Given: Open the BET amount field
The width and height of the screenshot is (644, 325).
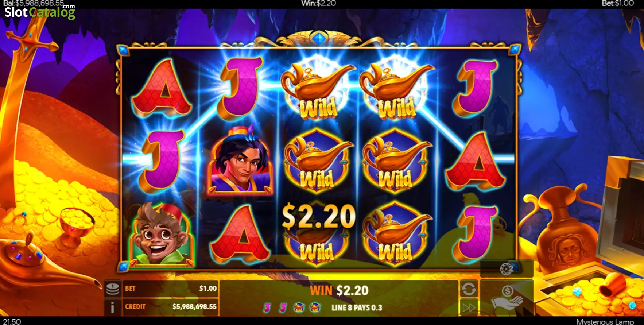Looking at the screenshot, I should (x=171, y=289).
